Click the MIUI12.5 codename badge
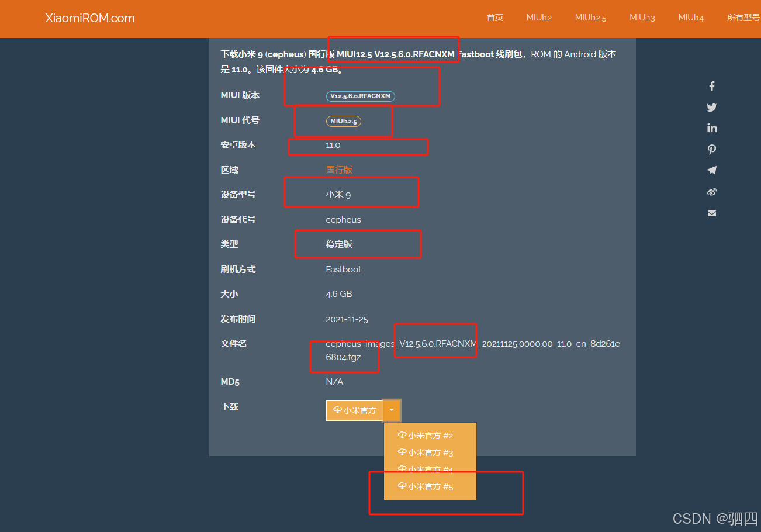Screen dimensions: 761x532 pos(344,121)
